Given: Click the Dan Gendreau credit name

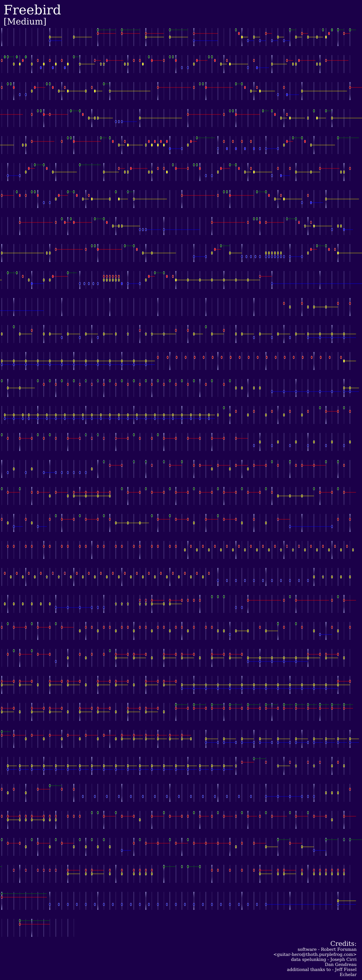Looking at the screenshot, I should click(340, 965).
